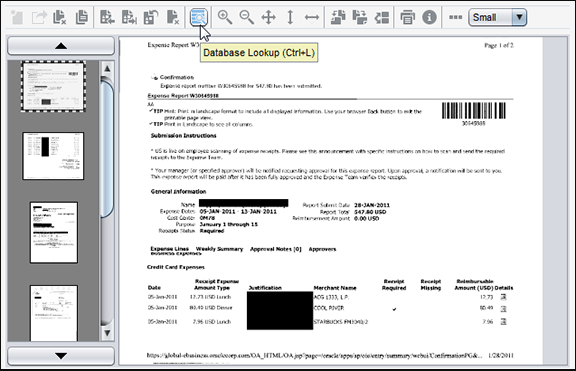
Task: Click the Database Lookup toolbar icon
Action: (x=199, y=17)
